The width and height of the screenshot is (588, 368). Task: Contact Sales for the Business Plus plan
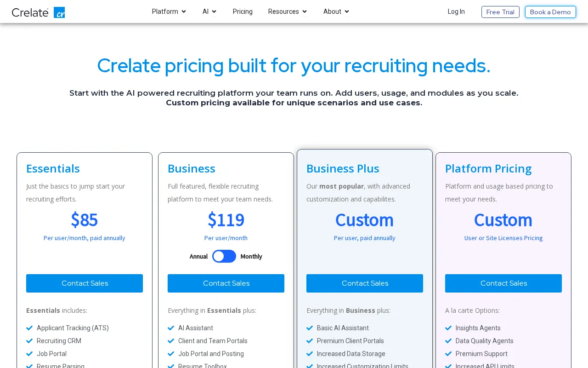(365, 283)
